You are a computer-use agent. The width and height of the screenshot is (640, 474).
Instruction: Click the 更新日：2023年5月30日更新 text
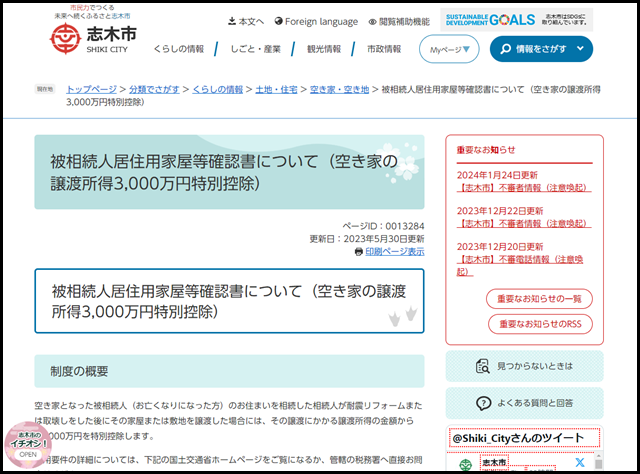click(367, 239)
